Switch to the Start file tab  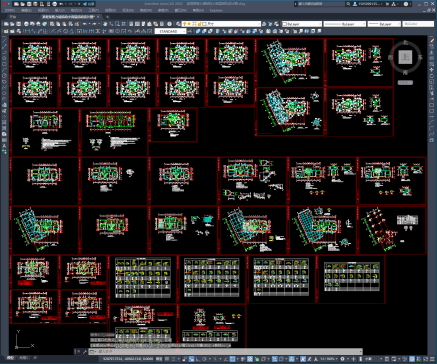point(13,17)
